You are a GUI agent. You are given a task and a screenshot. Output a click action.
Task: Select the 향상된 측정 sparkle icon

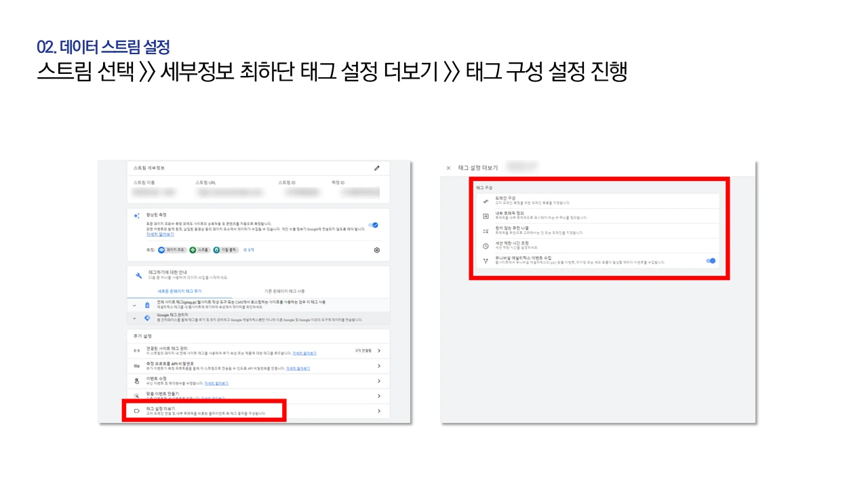pyautogui.click(x=136, y=216)
